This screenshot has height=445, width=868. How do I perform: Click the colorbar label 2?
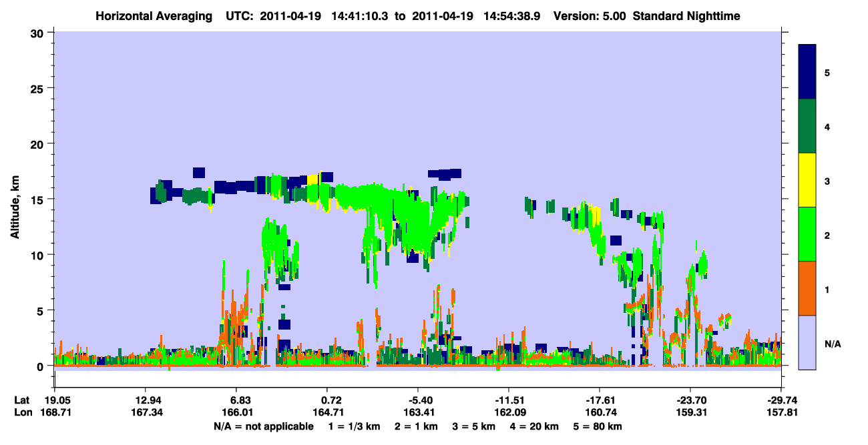click(828, 235)
